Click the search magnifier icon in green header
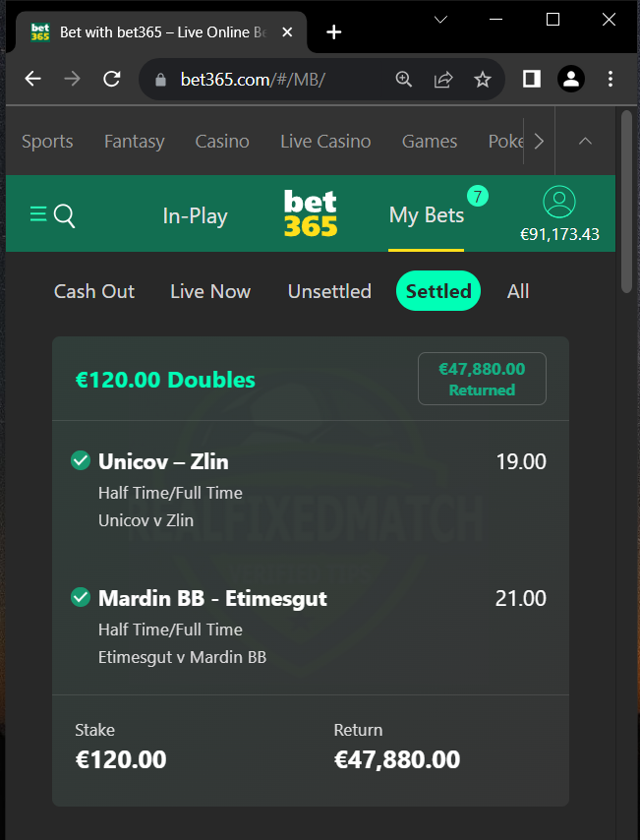 coord(65,215)
